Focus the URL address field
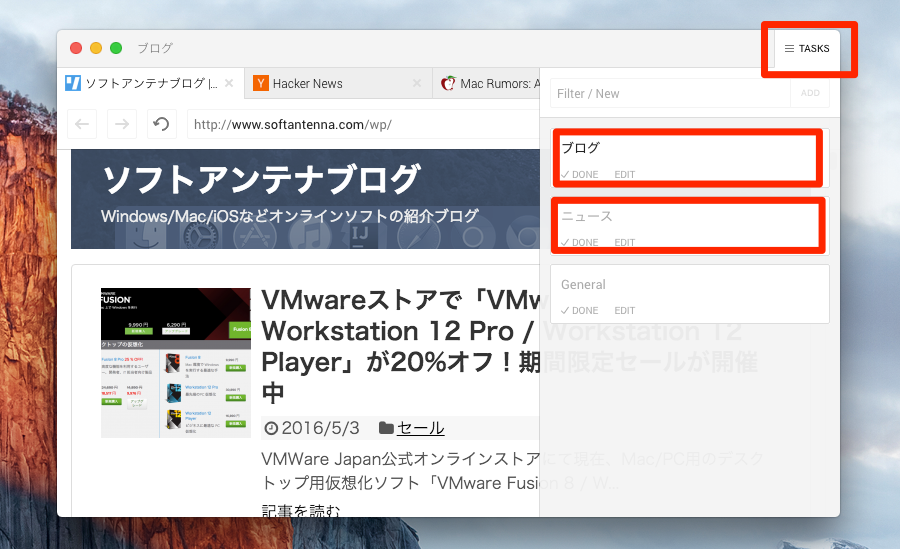This screenshot has height=549, width=900. coord(363,124)
